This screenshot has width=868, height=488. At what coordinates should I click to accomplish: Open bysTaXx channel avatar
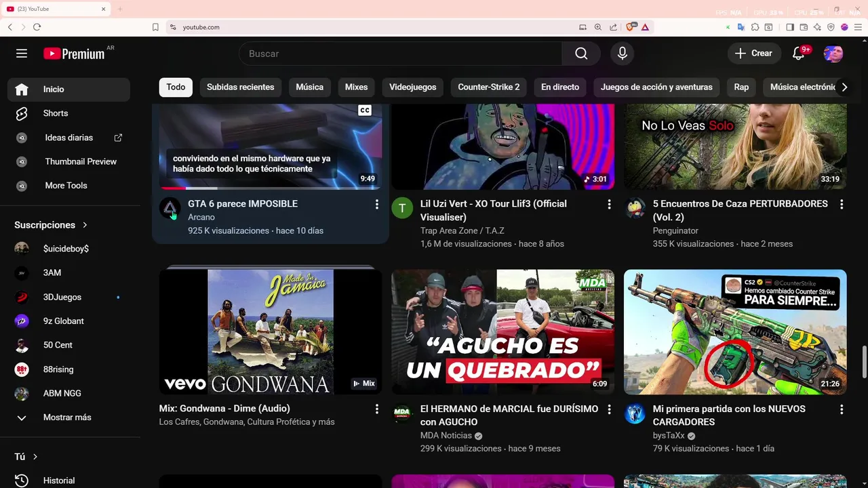(635, 413)
